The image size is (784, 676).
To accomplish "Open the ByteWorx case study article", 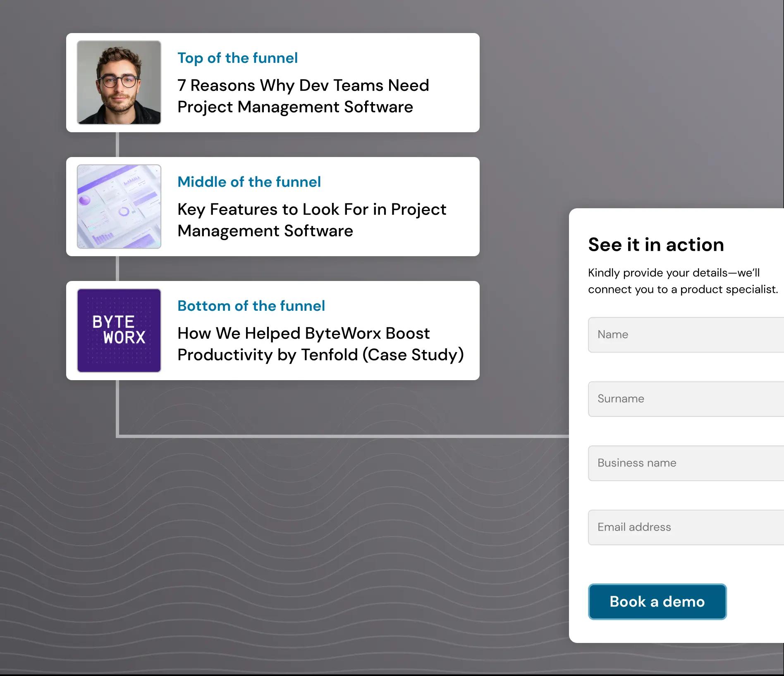I will (320, 344).
